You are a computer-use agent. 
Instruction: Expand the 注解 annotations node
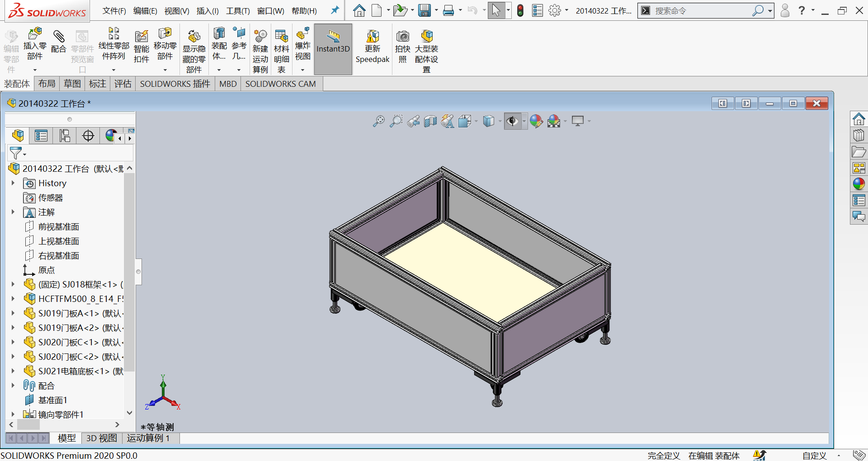point(13,212)
